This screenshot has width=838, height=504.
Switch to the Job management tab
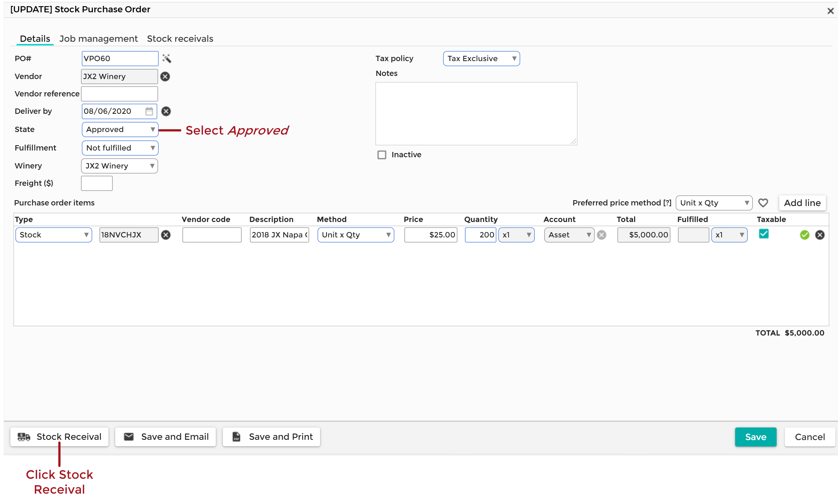click(98, 39)
